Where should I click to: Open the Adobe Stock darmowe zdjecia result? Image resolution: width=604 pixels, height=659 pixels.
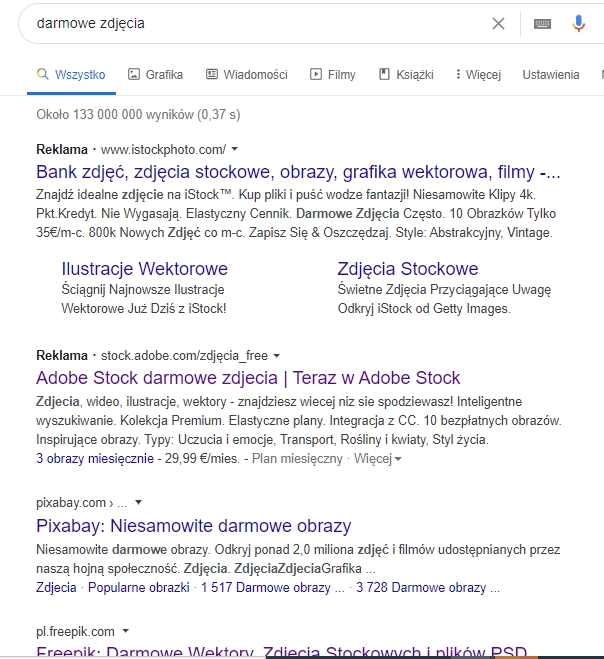pyautogui.click(x=248, y=377)
